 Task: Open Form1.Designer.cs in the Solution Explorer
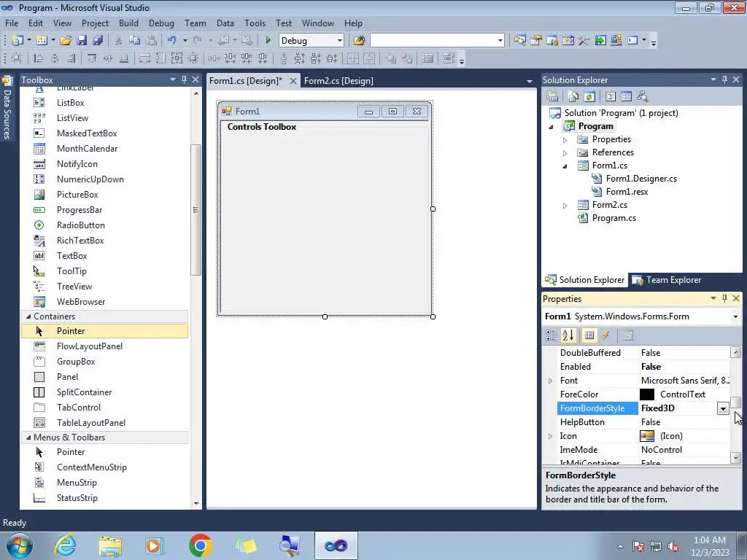640,179
